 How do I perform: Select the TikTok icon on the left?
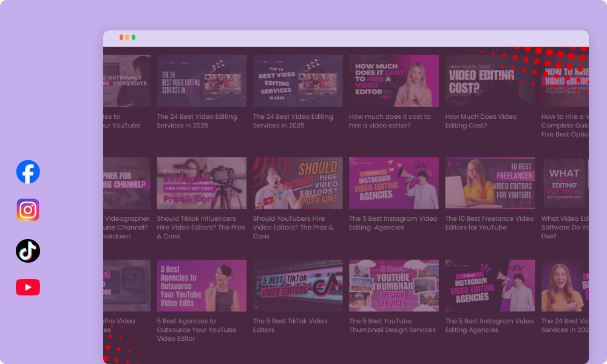click(x=28, y=251)
